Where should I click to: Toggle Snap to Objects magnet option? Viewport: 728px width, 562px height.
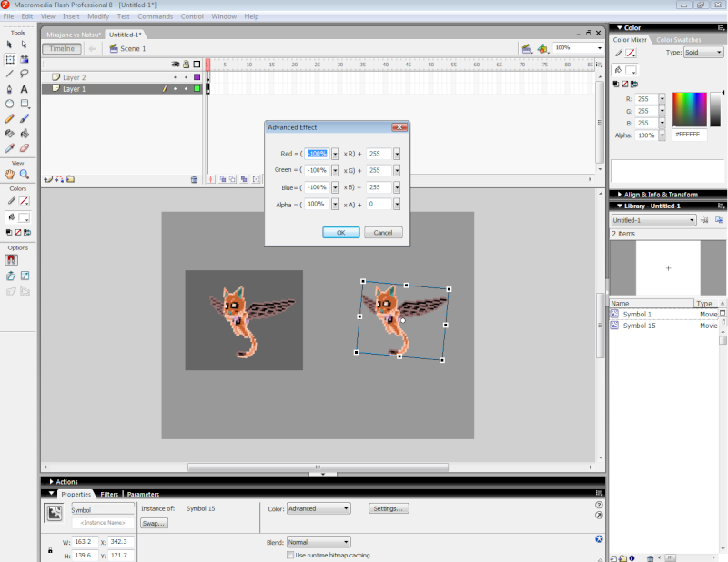click(11, 260)
